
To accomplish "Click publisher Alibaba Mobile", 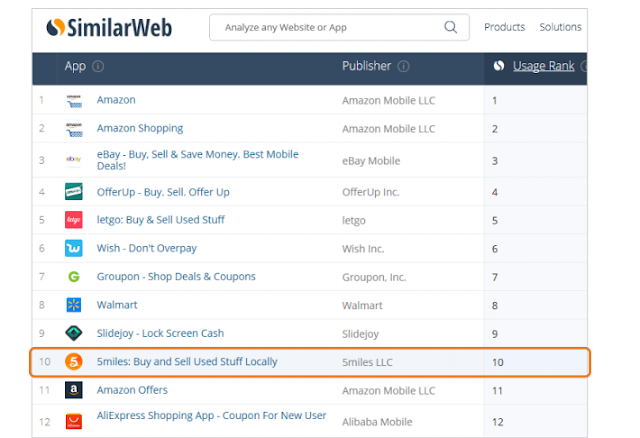I will 377,422.
